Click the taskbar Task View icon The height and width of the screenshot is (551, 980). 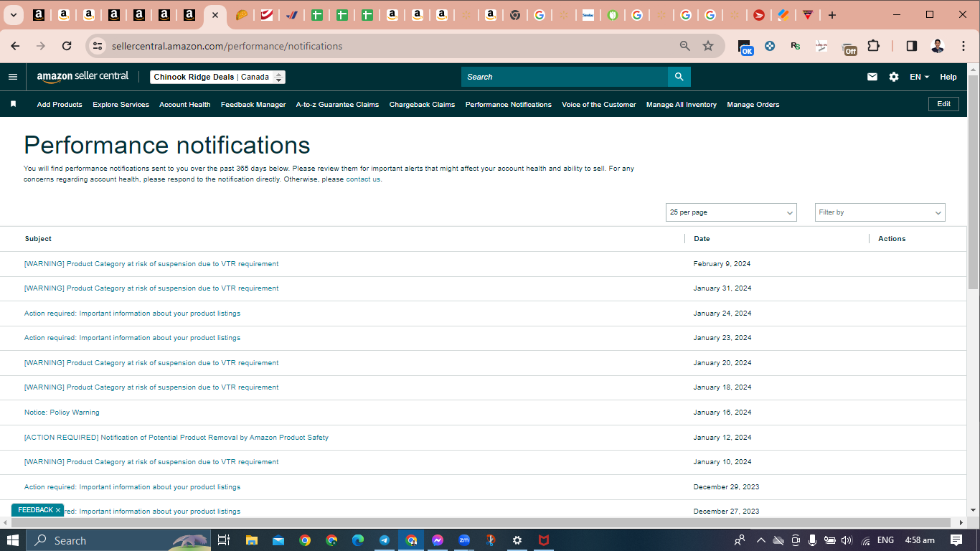pyautogui.click(x=224, y=540)
